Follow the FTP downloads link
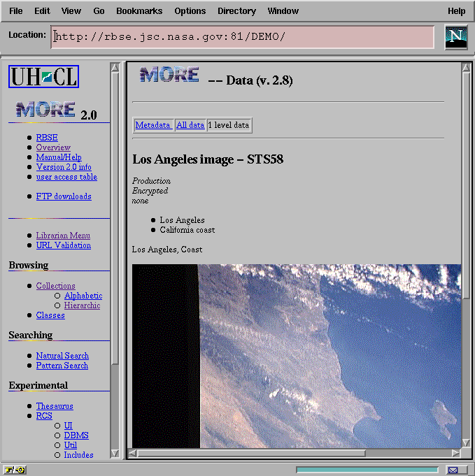The width and height of the screenshot is (475, 476). (x=64, y=196)
